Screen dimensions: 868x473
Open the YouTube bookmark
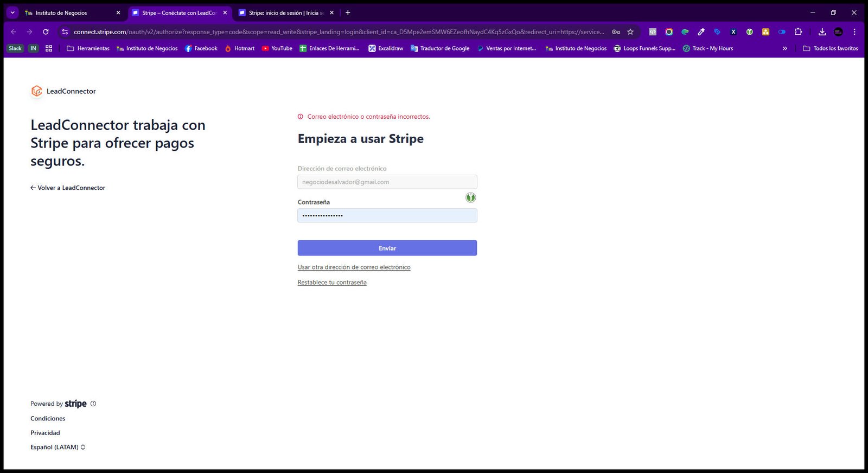[x=277, y=48]
